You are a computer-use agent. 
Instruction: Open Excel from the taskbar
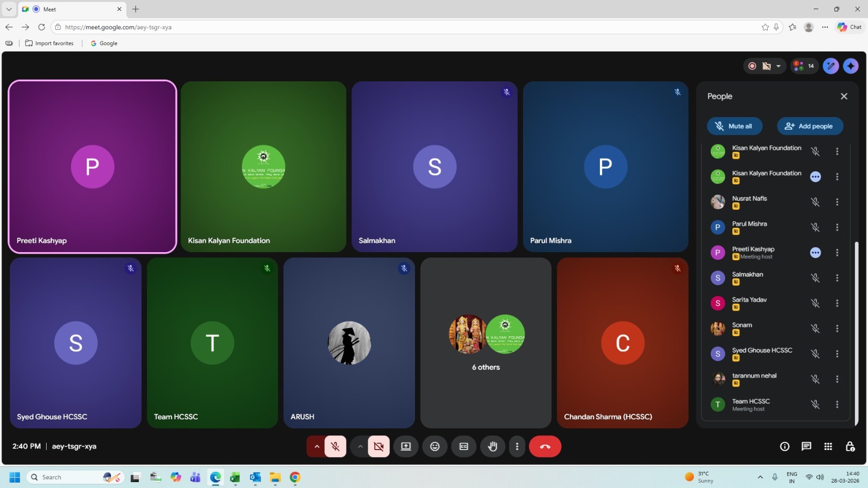(x=235, y=477)
